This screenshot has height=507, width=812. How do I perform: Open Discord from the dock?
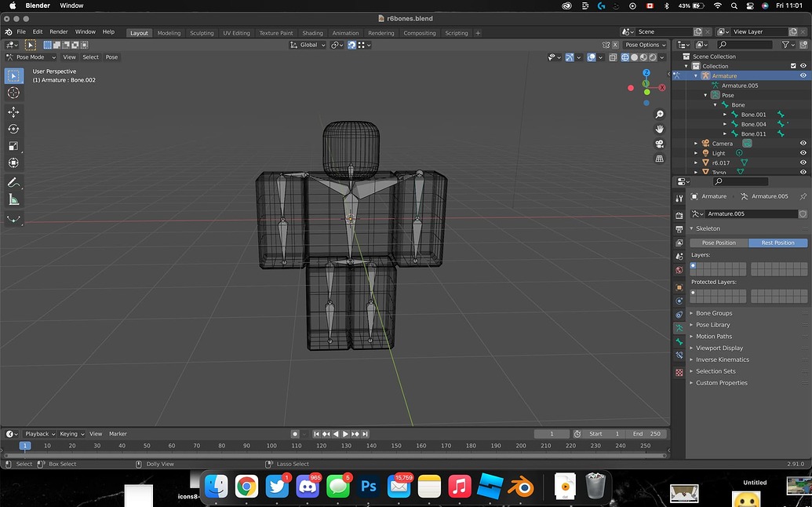[x=308, y=487]
